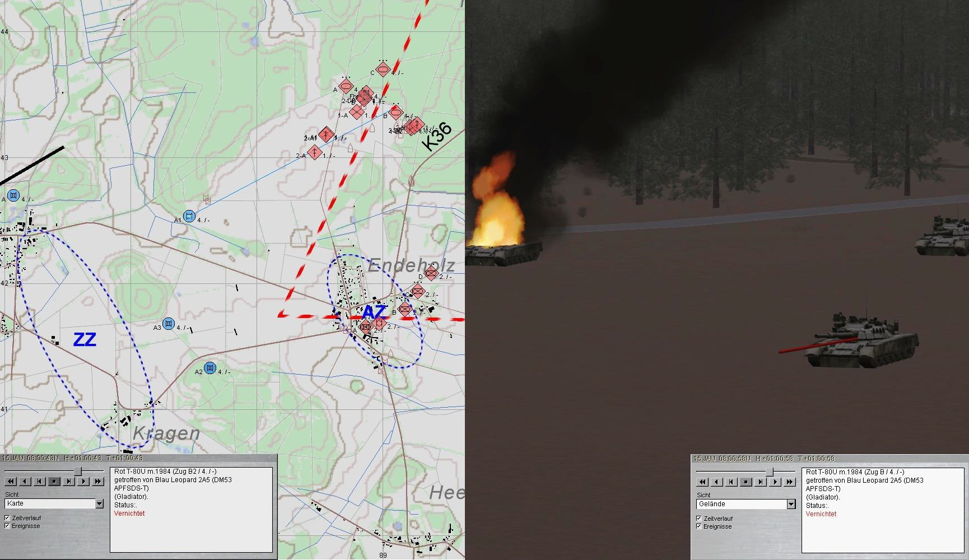The width and height of the screenshot is (969, 560).
Task: Toggle Ereignisse checkbox in Gelände panel
Action: coord(699,526)
